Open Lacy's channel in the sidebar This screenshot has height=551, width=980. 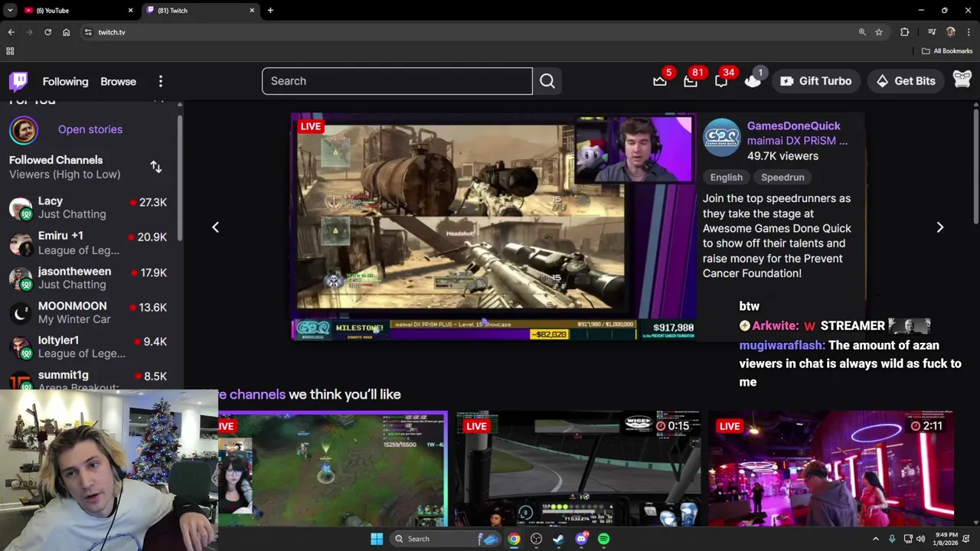click(88, 208)
